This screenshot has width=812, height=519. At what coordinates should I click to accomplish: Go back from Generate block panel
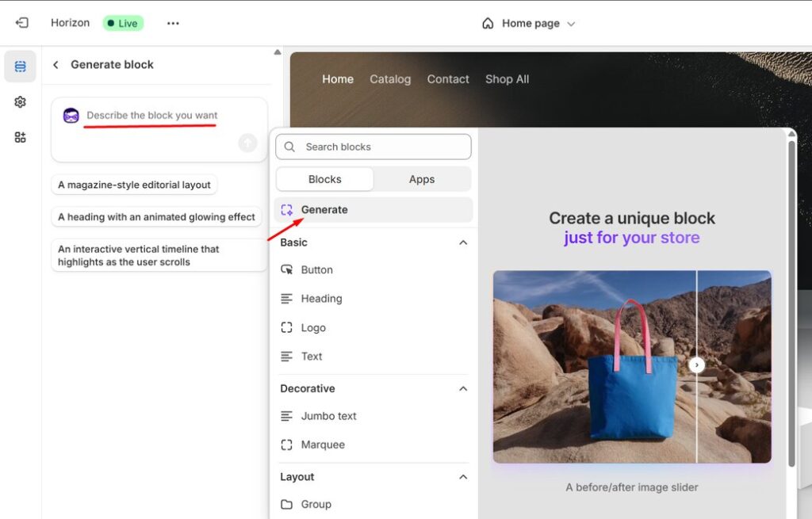pos(56,65)
